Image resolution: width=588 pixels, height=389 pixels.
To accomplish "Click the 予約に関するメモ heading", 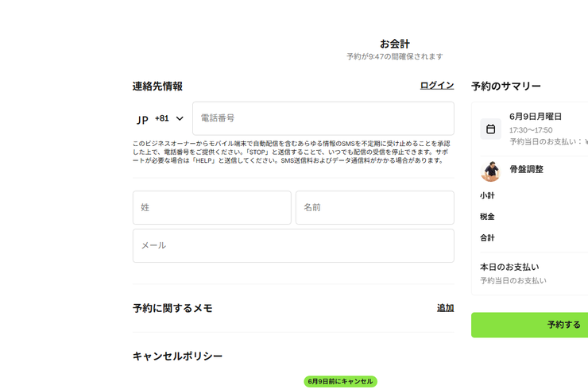I will click(172, 308).
